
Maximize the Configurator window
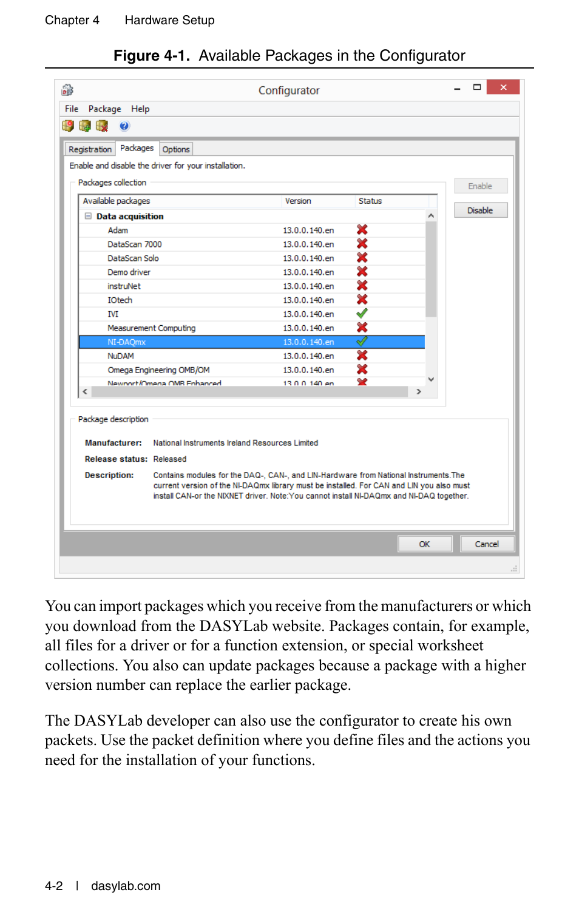point(477,87)
